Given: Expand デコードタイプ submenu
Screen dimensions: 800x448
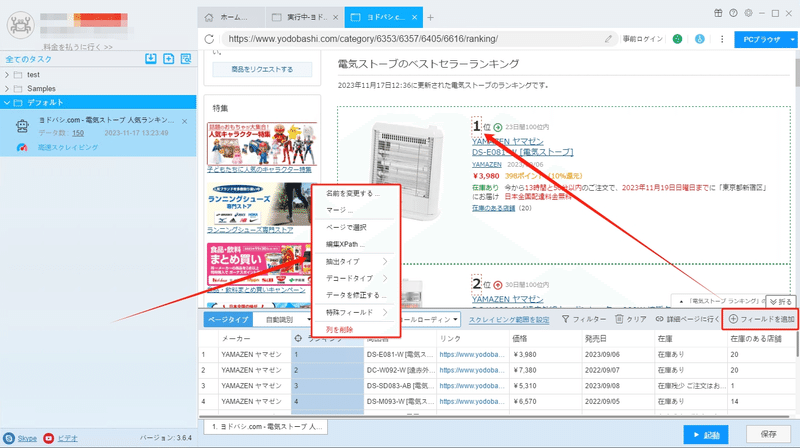Looking at the screenshot, I should 356,279.
